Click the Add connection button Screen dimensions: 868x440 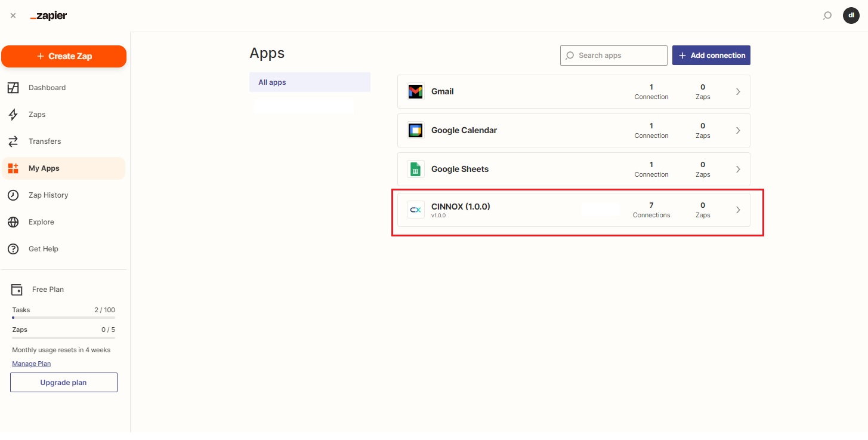711,56
